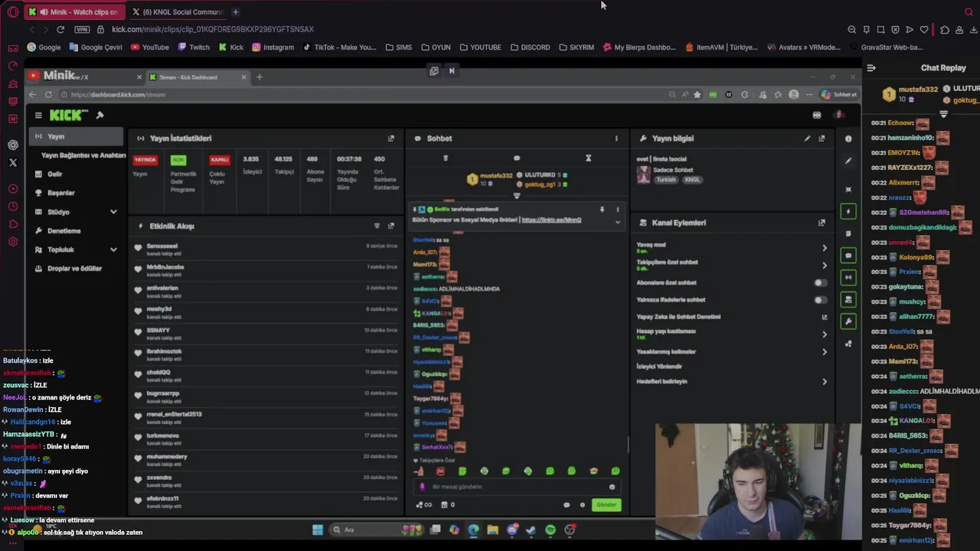Toggle chat widget in right toolbar
This screenshot has height=551, width=980.
click(848, 256)
